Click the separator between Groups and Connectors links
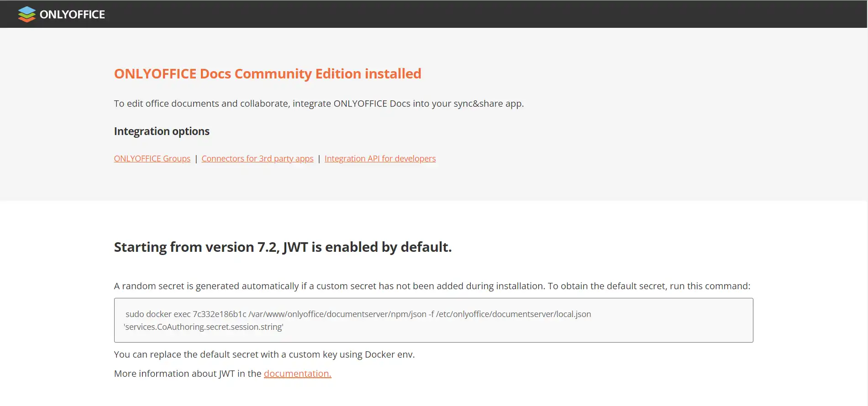The image size is (868, 406). [196, 158]
